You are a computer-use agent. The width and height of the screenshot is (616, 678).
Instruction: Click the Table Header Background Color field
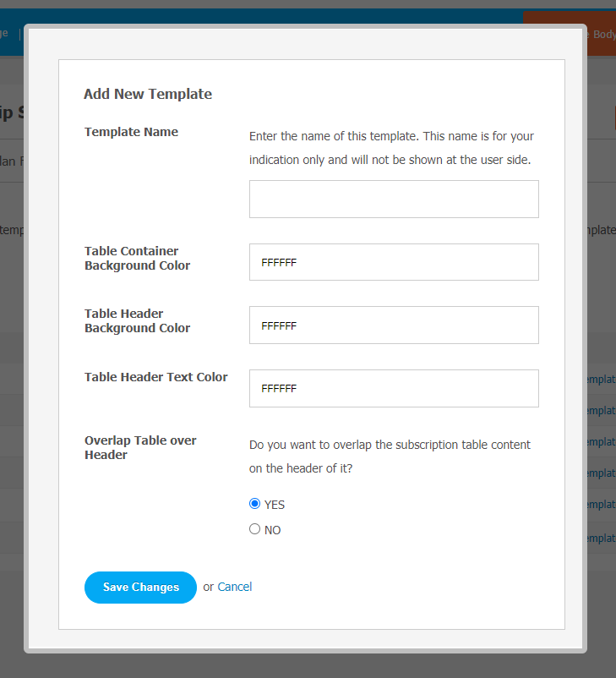394,325
